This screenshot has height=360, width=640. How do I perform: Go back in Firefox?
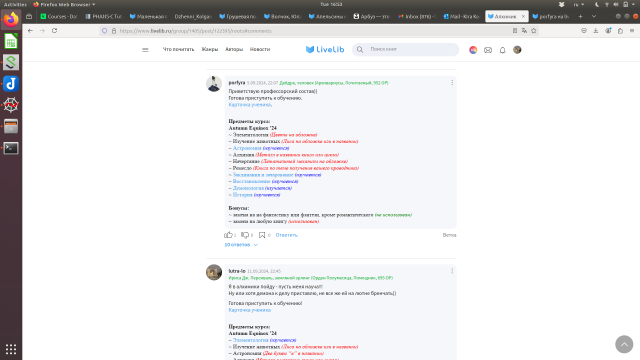(x=30, y=31)
